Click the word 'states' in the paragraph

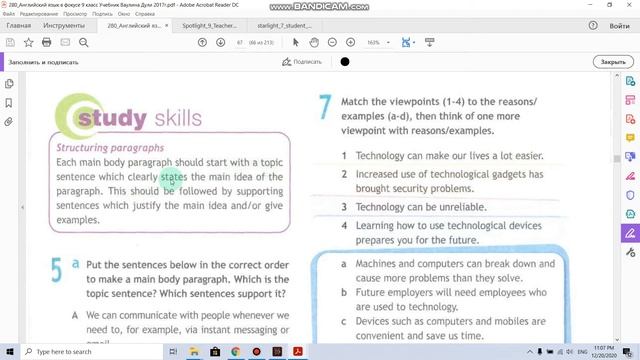(x=174, y=177)
